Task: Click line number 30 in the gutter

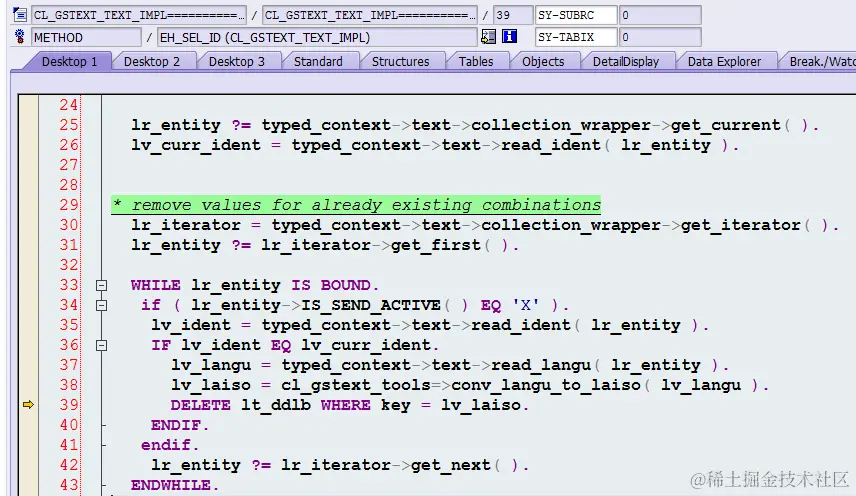Action: tap(69, 225)
